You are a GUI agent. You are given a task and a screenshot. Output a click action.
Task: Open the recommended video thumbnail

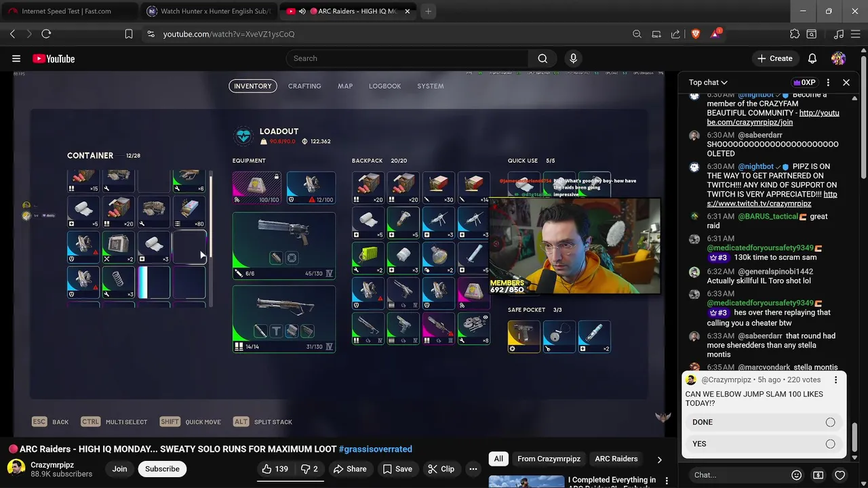click(x=526, y=481)
